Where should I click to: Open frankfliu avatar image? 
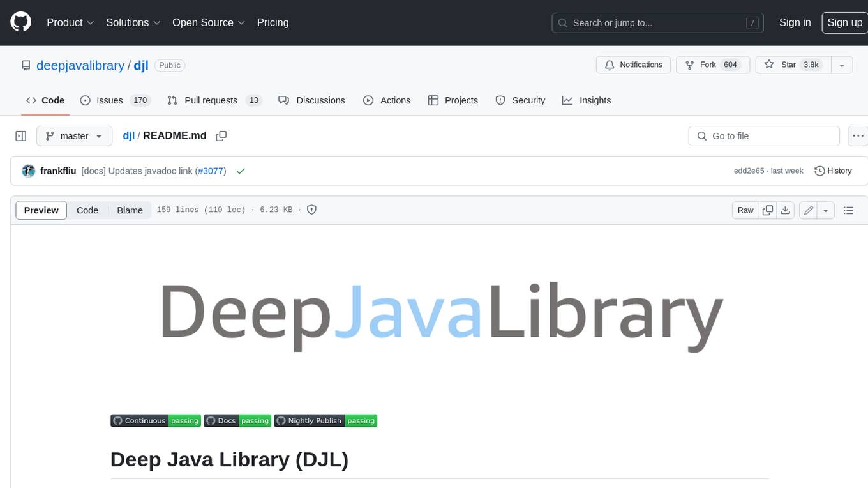28,171
